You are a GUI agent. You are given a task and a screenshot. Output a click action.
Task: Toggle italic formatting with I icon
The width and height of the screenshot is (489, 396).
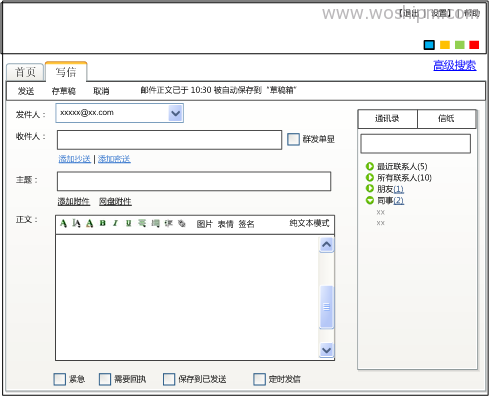[x=115, y=223]
